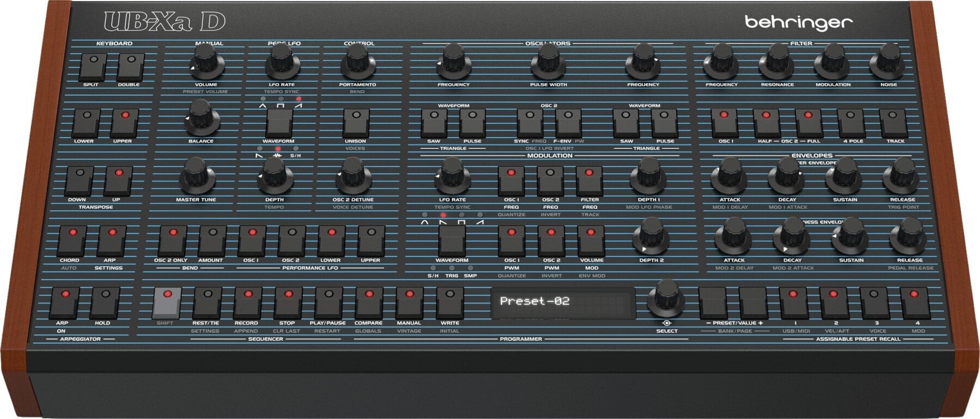Click the Performance LFO WAVEFORM selector button
Viewport: 980px width, 419px height.
279,123
